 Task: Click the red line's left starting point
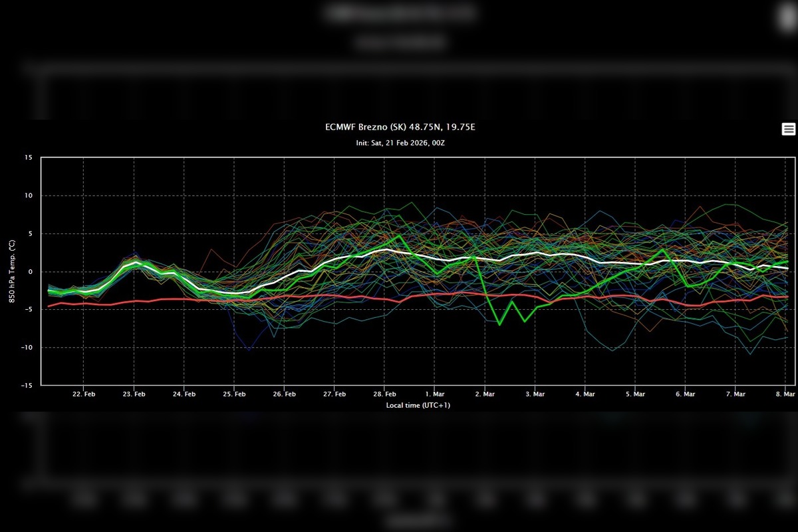[x=49, y=306]
